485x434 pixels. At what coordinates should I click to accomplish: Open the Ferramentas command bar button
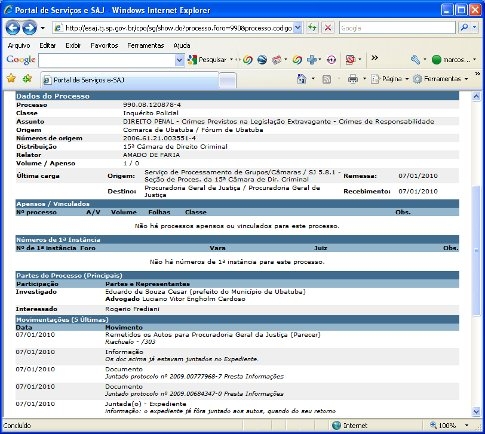[440, 79]
